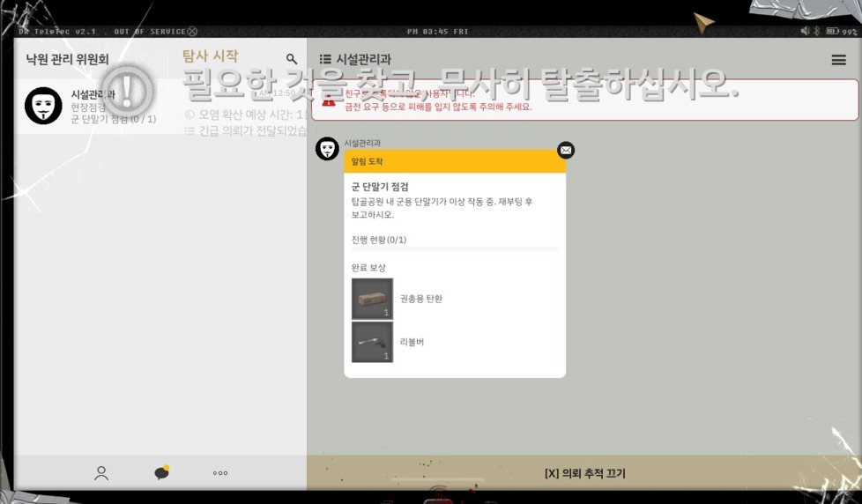
Task: Click the red scam warning banner text
Action: [x=438, y=100]
